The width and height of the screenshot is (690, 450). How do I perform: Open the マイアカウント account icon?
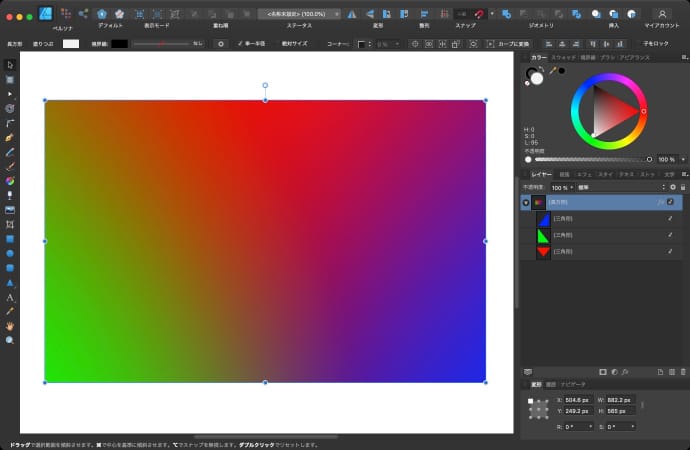coord(661,13)
